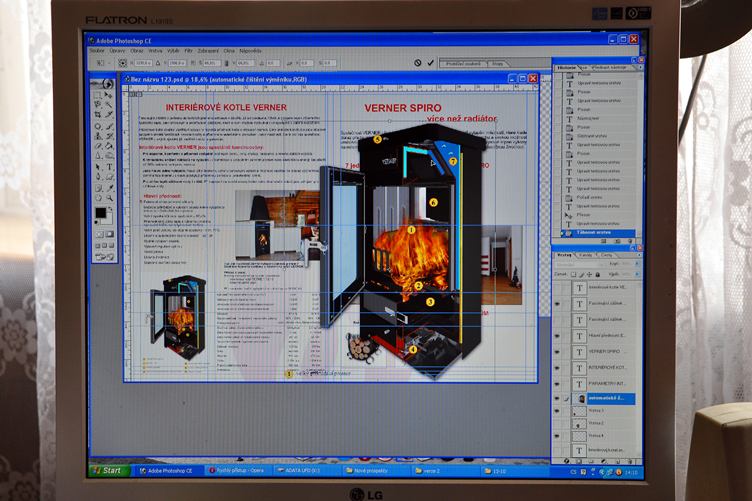Screen dimensions: 752x501
Task: Open the Soubor menu
Action: tap(96, 50)
